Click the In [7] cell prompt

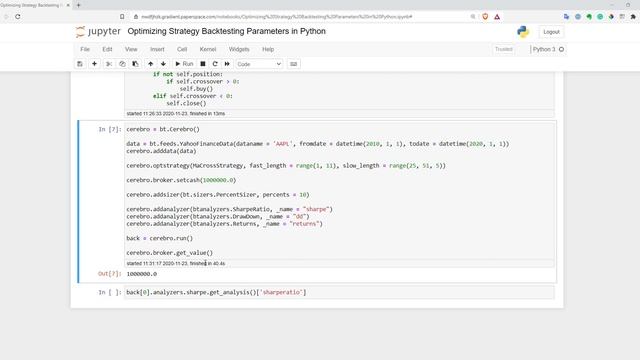[109, 129]
